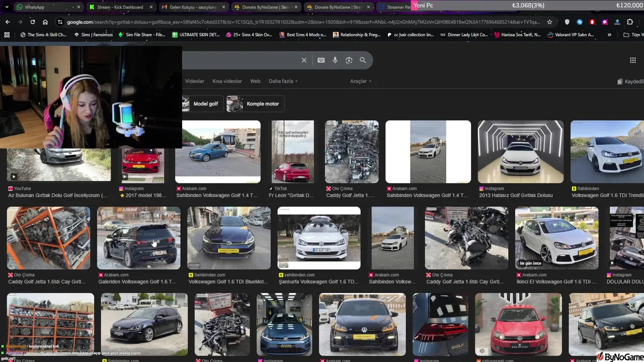Screen dimensions: 644x362
Task: Open the Sims | Famsimsss bookmark
Action: [94, 35]
